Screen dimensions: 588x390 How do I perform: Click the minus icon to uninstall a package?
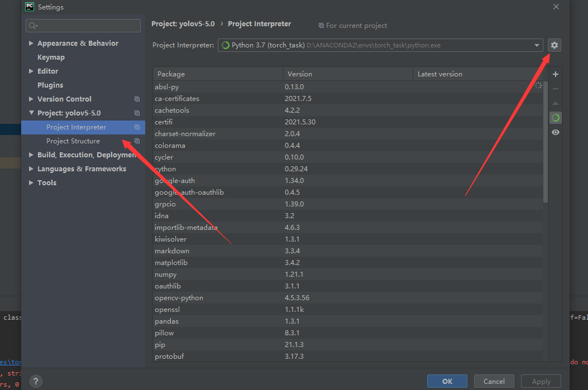coord(556,89)
